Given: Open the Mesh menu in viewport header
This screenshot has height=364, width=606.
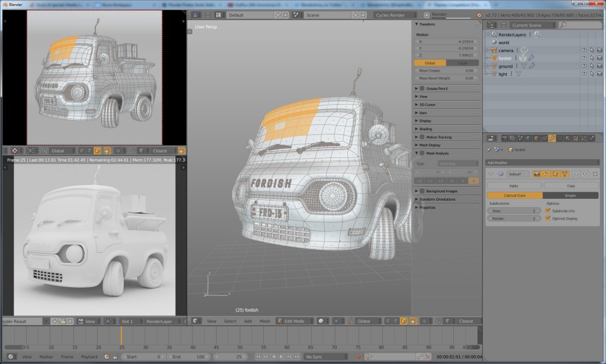Looking at the screenshot, I should (264, 321).
